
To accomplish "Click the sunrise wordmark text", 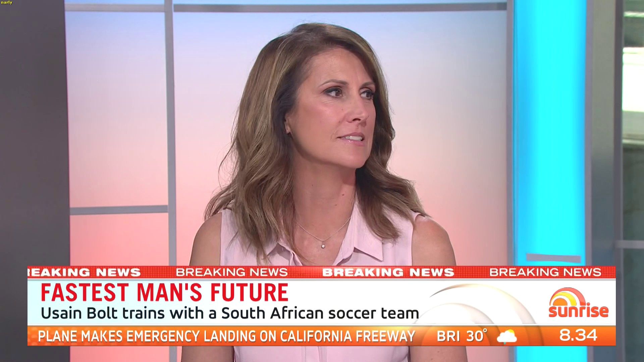I will tap(578, 311).
